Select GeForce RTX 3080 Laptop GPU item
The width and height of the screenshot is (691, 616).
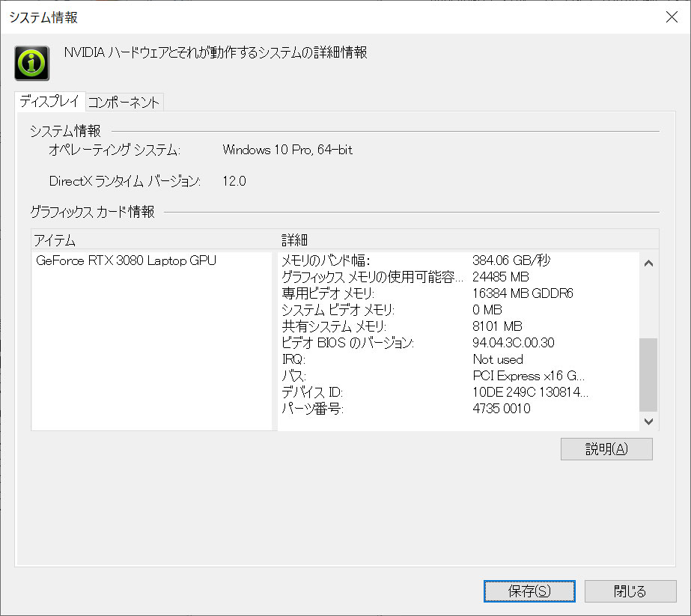[x=126, y=260]
